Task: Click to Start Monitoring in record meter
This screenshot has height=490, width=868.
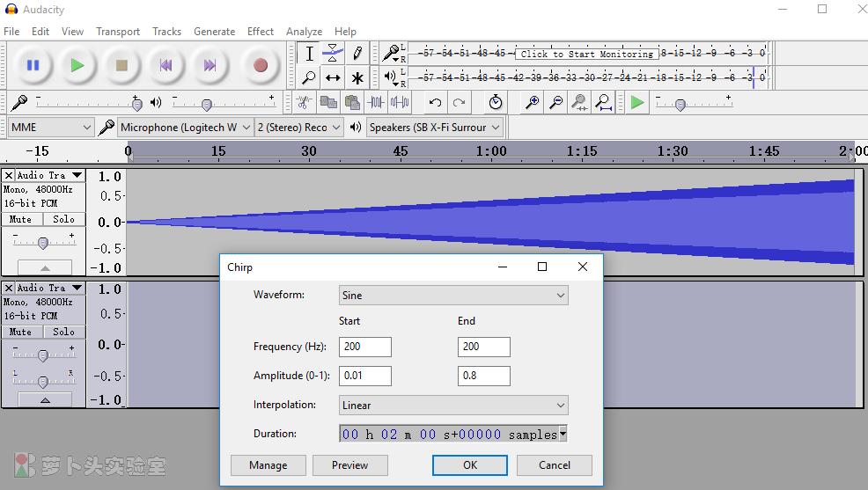Action: coord(587,54)
